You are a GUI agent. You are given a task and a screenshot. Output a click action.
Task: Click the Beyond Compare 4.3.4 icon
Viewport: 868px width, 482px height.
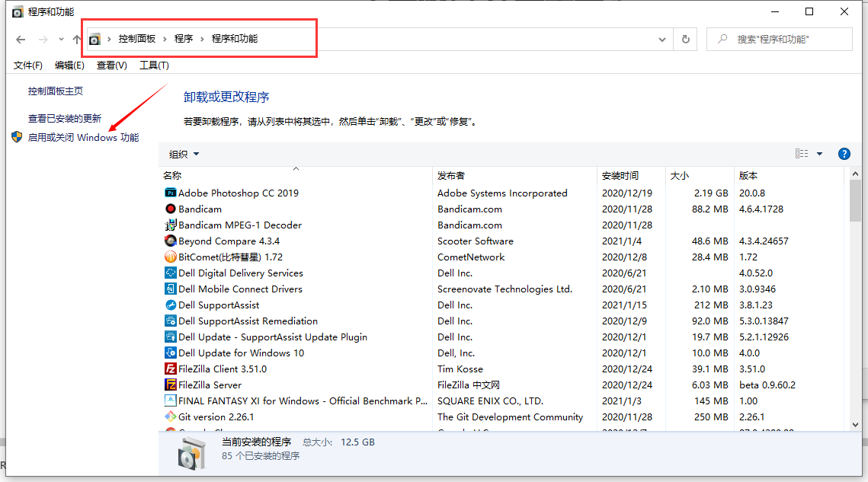(x=171, y=241)
